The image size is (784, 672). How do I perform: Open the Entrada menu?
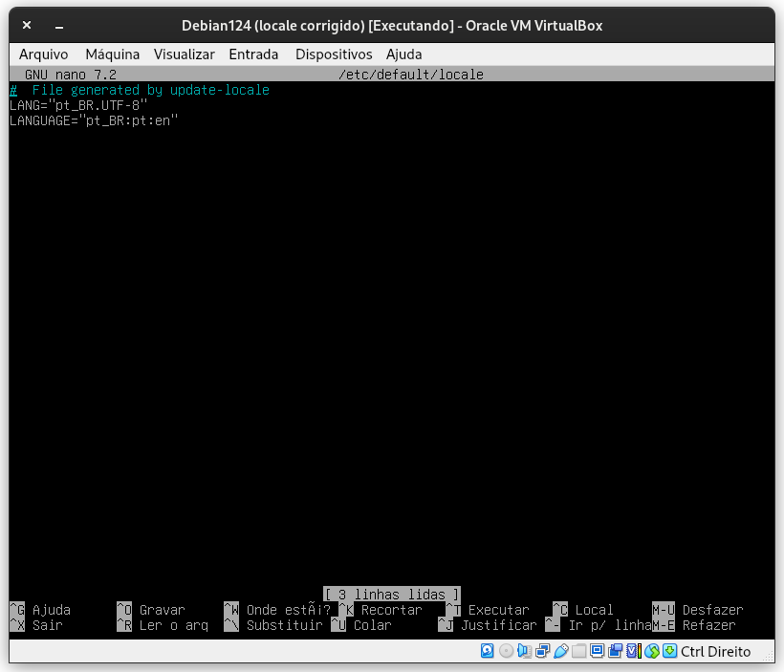tap(253, 54)
